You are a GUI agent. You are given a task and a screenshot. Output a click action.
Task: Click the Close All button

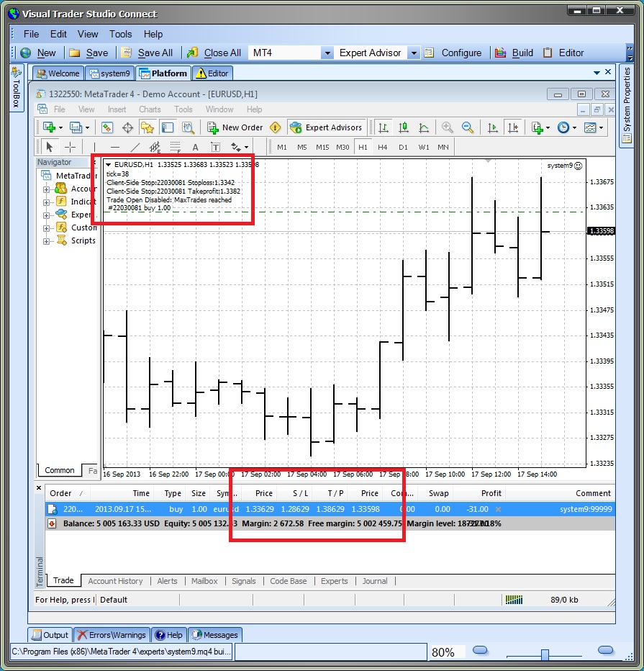pyautogui.click(x=214, y=53)
